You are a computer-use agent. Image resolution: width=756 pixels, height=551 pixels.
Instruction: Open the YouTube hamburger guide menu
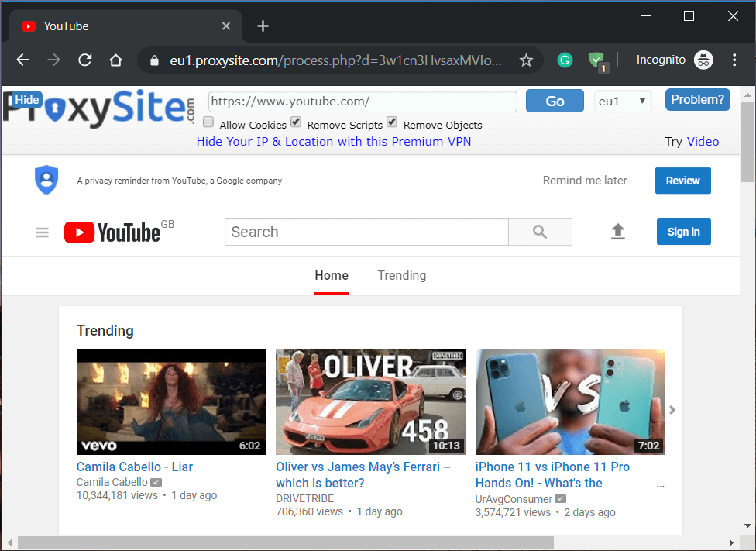[x=42, y=232]
